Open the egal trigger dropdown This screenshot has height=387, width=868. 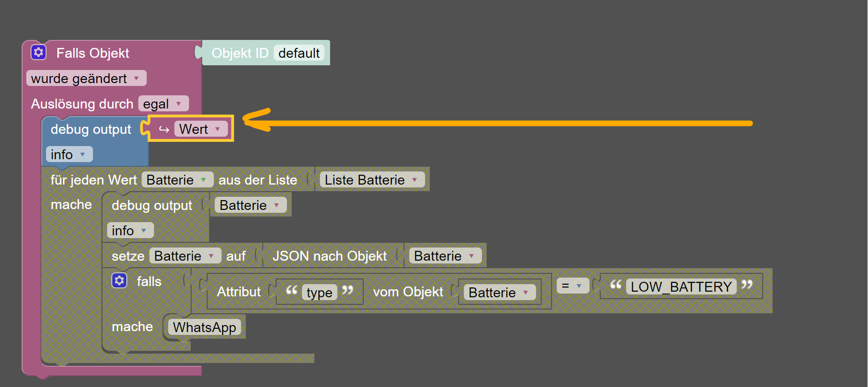click(x=163, y=104)
